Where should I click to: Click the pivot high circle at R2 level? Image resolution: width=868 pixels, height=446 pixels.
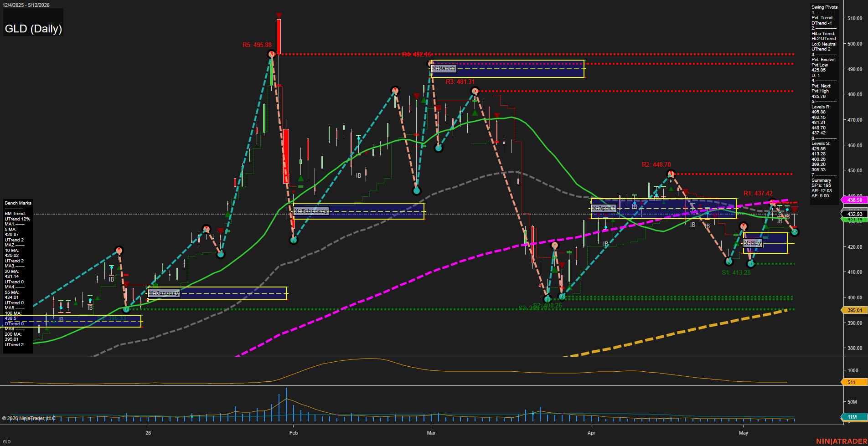(671, 174)
